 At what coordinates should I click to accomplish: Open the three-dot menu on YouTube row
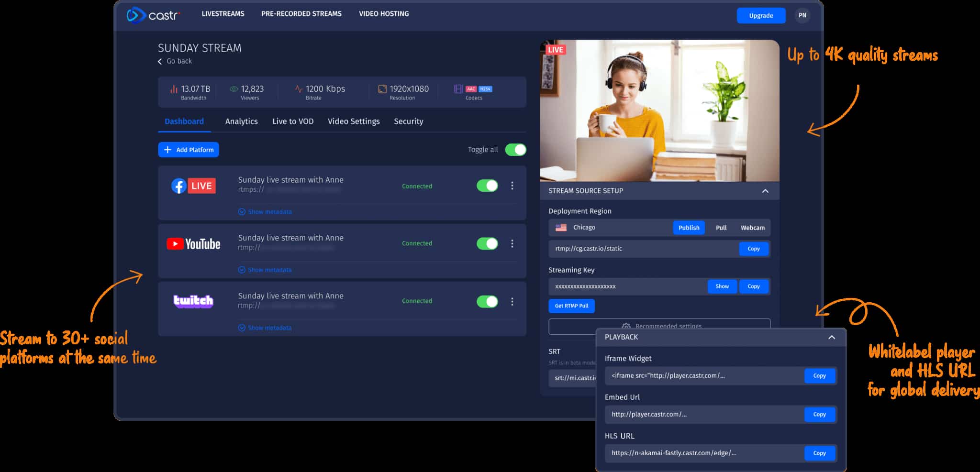pyautogui.click(x=512, y=243)
